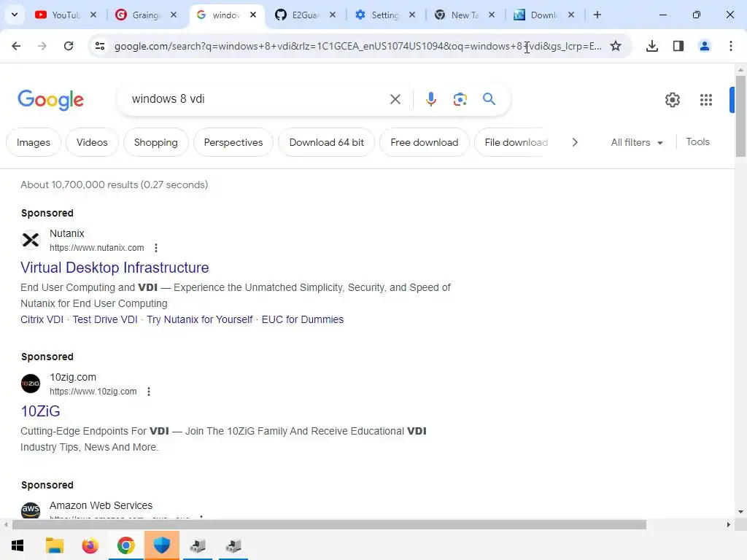Open the Tools options
747x560 pixels.
tap(697, 142)
